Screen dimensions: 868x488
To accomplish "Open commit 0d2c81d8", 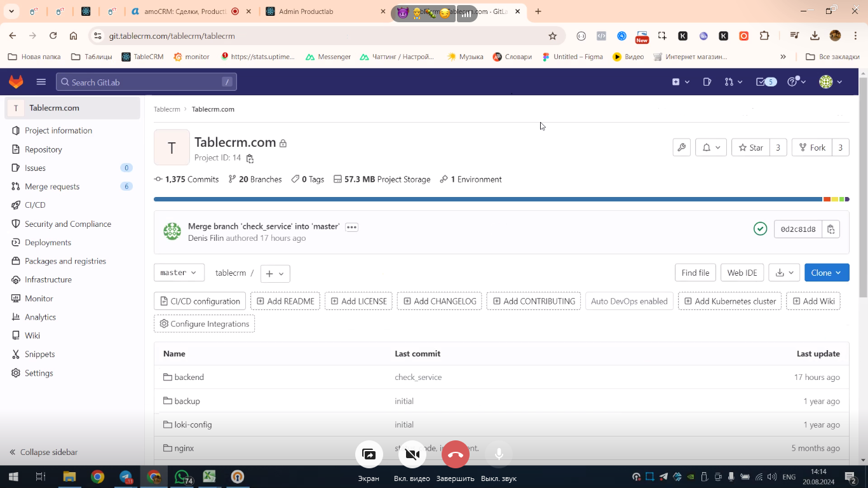I will pos(798,229).
